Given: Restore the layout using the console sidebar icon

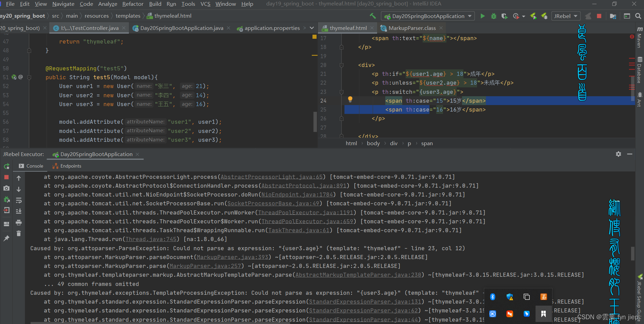Looking at the screenshot, I should (x=6, y=224).
